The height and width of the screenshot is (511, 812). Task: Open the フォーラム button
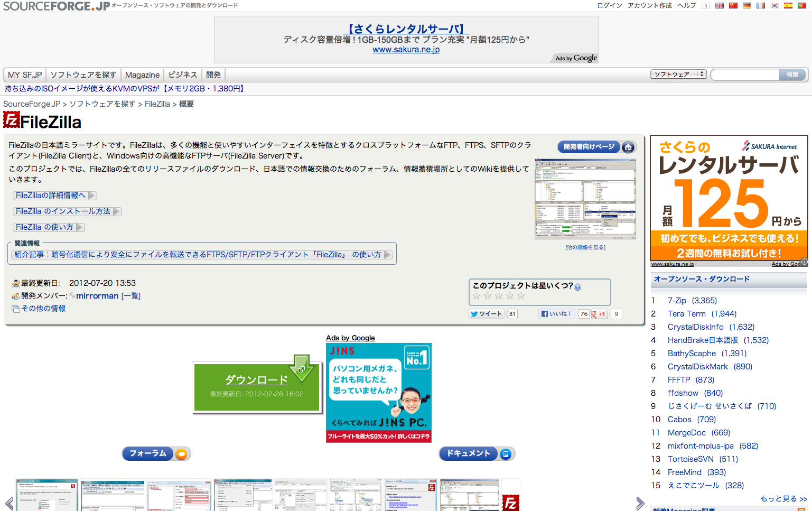click(148, 454)
